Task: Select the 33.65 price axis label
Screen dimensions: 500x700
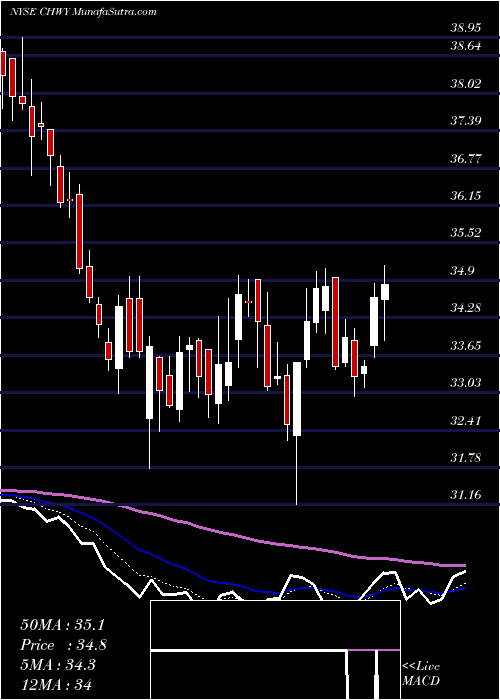Action: 466,346
